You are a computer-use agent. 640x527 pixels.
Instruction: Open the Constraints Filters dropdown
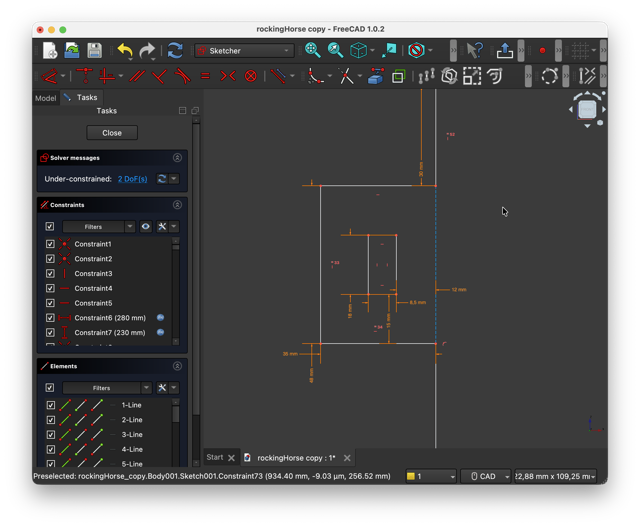click(98, 227)
